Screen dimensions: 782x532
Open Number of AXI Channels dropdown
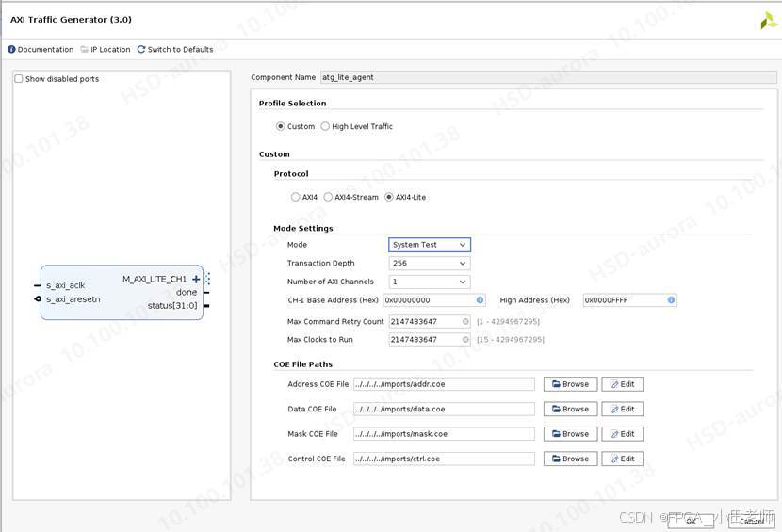pos(430,282)
